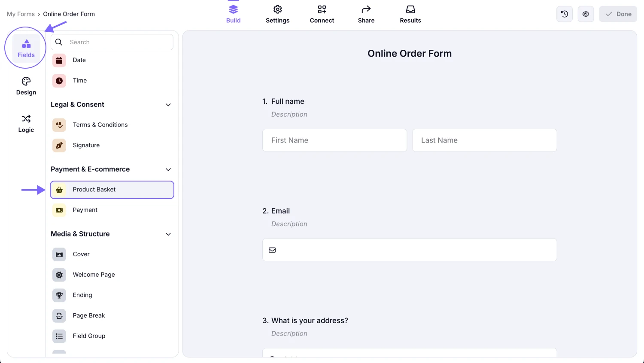
Task: Switch to the Logic panel
Action: click(x=26, y=124)
